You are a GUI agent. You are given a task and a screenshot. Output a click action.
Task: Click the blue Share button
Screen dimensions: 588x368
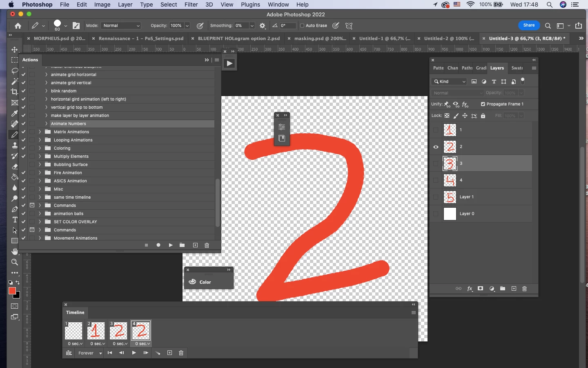pyautogui.click(x=529, y=25)
